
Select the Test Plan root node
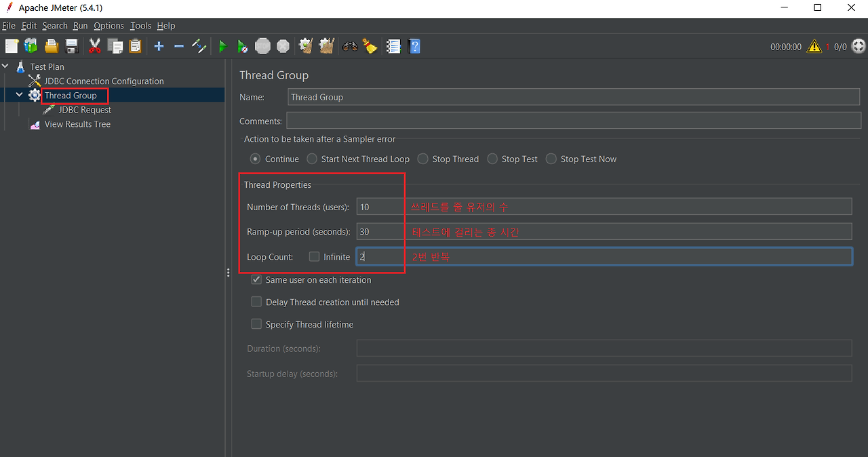click(x=47, y=66)
